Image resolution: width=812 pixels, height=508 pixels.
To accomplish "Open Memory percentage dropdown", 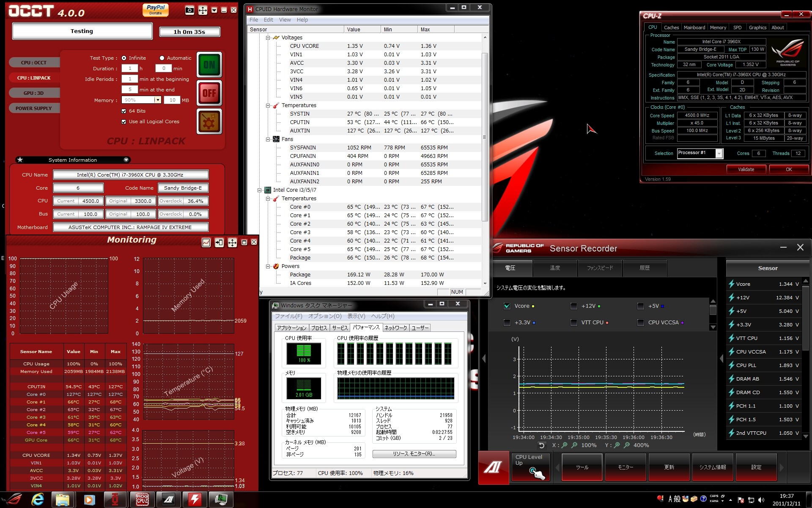I will pos(157,100).
